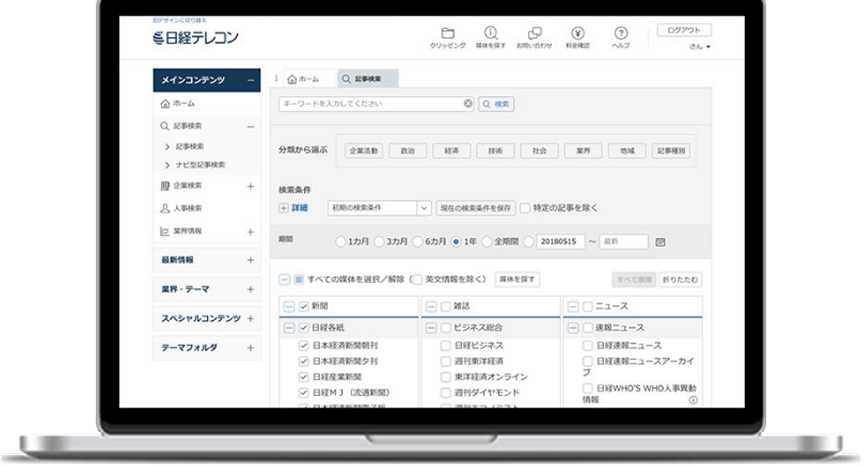Click the 人事検索 sidebar item
This screenshot has width=864, height=466.
pyautogui.click(x=188, y=208)
